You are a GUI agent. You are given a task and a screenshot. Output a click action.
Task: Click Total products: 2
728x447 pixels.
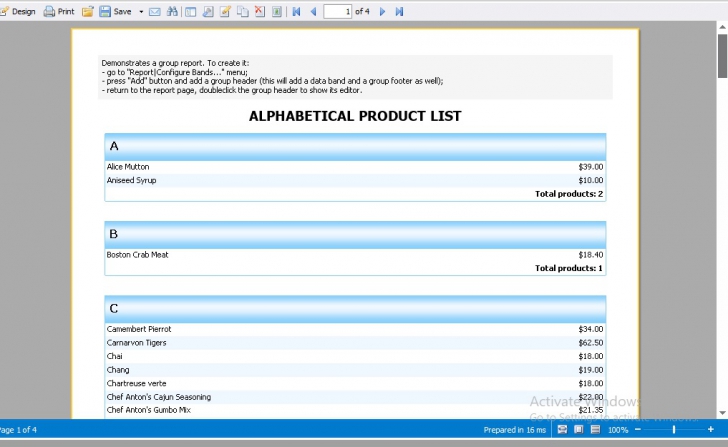[x=569, y=194]
